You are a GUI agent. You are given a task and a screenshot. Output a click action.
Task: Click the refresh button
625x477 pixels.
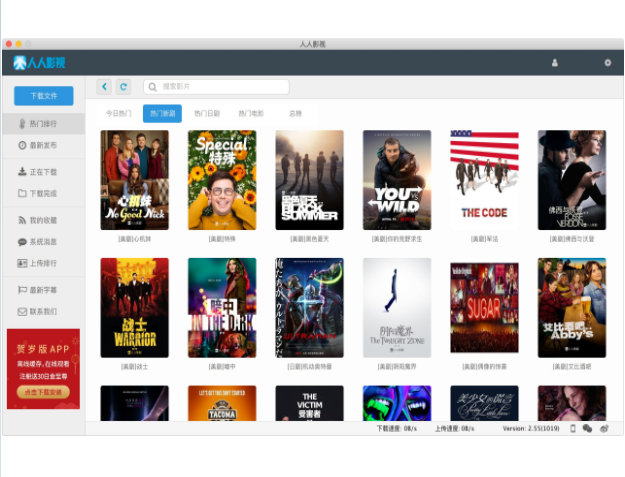124,86
